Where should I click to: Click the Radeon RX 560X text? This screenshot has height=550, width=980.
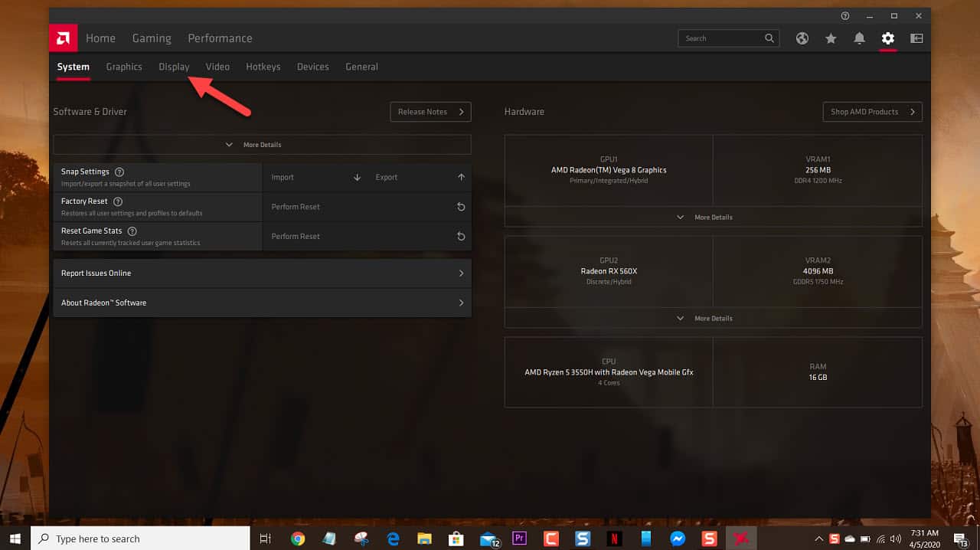point(609,271)
